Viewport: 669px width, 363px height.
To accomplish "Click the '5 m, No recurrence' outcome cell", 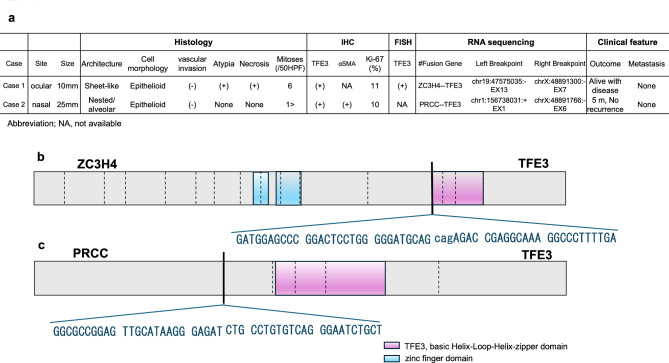I will point(605,105).
